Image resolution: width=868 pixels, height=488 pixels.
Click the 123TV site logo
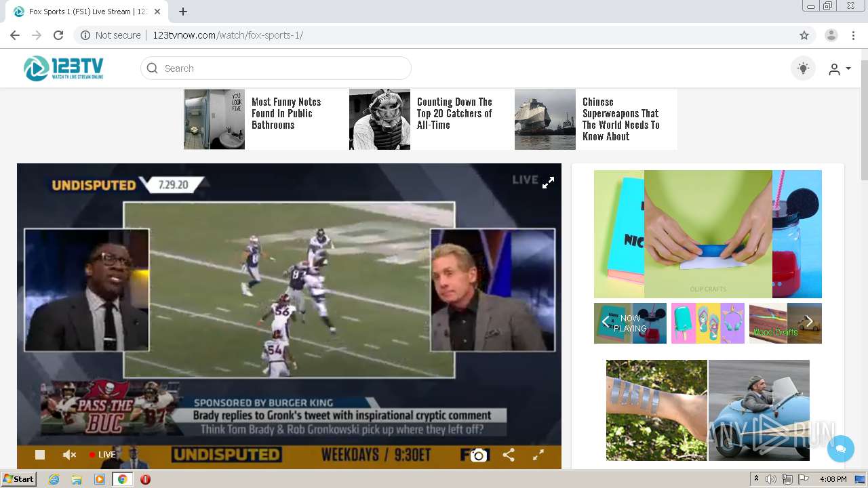click(64, 68)
